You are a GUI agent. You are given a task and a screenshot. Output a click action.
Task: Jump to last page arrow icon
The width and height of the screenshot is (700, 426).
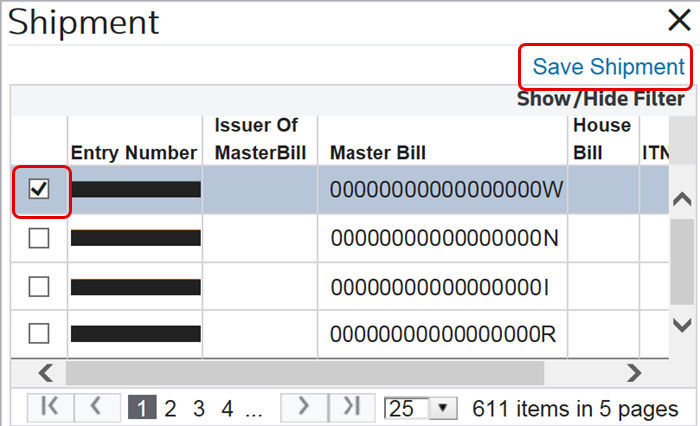[x=351, y=406]
